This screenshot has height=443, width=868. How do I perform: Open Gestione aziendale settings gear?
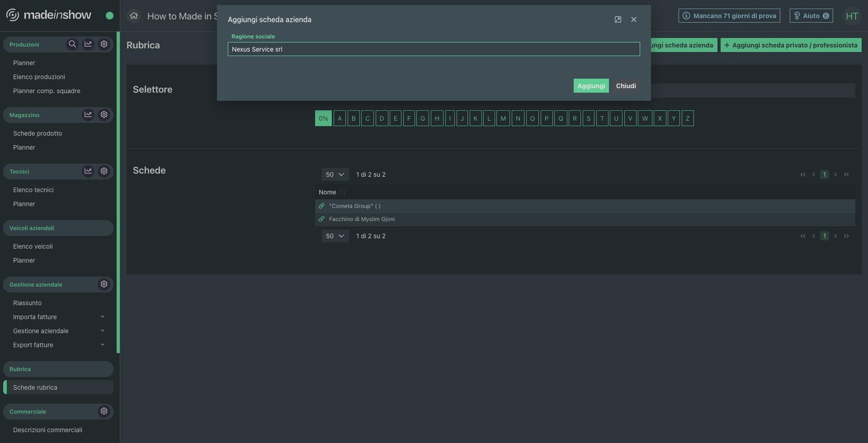point(104,284)
